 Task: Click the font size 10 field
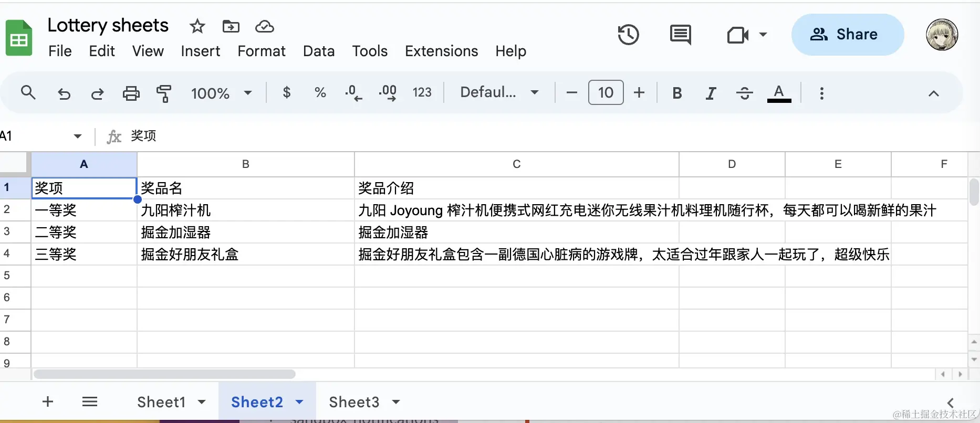click(x=606, y=93)
